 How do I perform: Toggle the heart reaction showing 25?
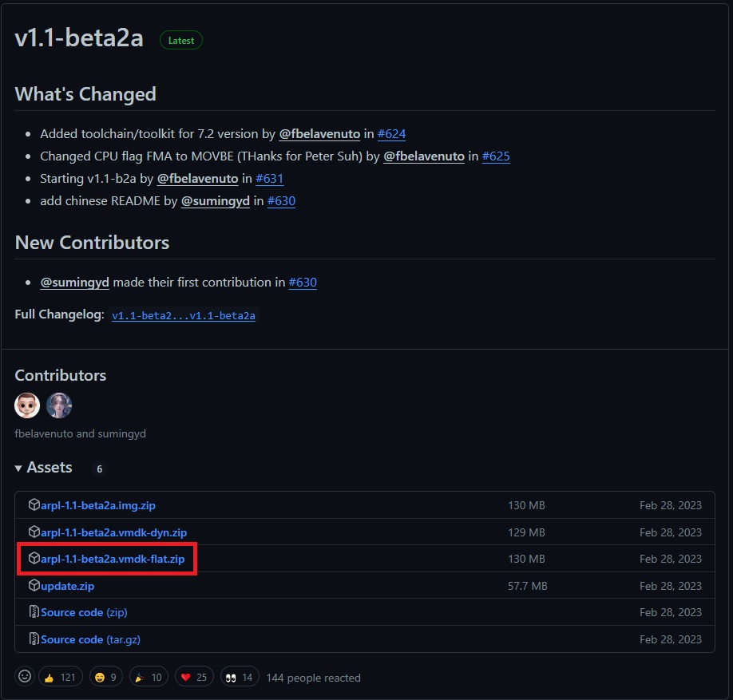click(x=194, y=677)
